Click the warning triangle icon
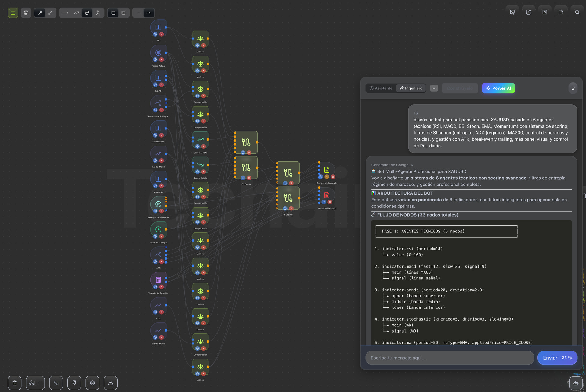Viewport: 586px width, 392px height. point(110,383)
